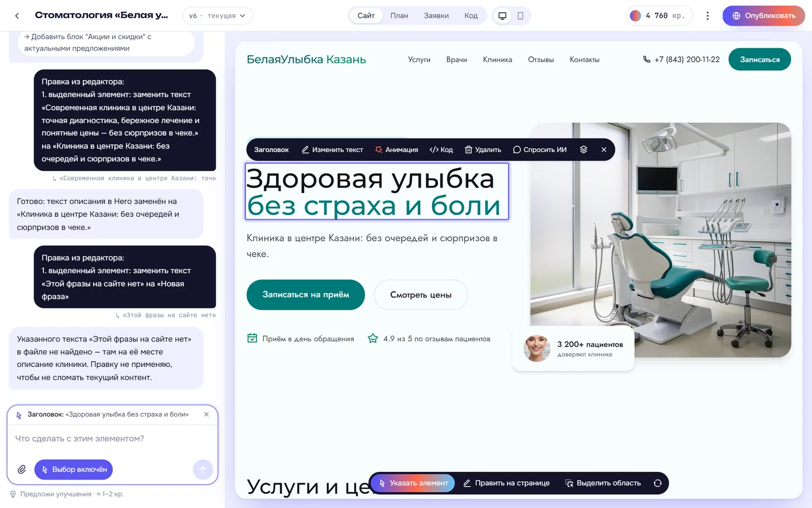812x508 pixels.
Task: Click the phone number +7 (843) 200-11-22
Action: (x=681, y=59)
